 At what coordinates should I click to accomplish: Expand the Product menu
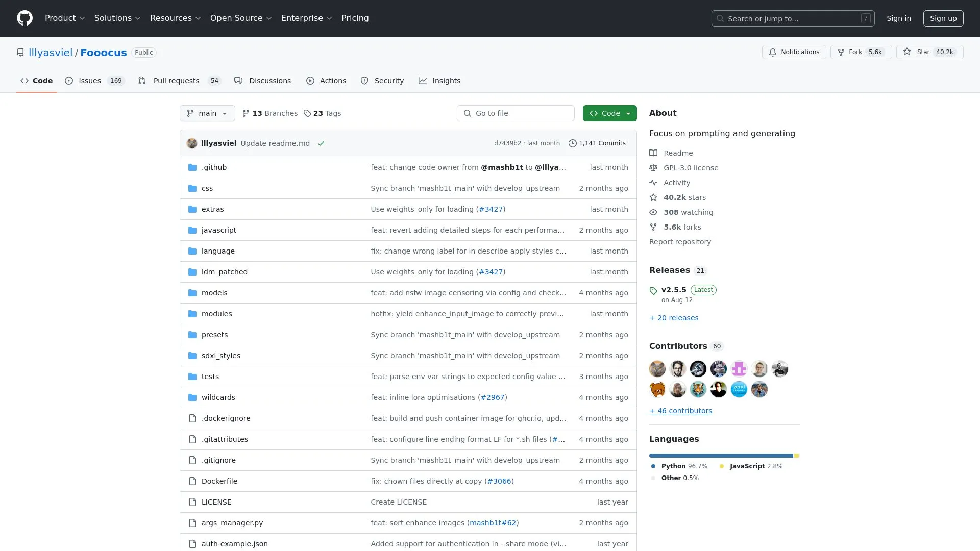tap(65, 18)
